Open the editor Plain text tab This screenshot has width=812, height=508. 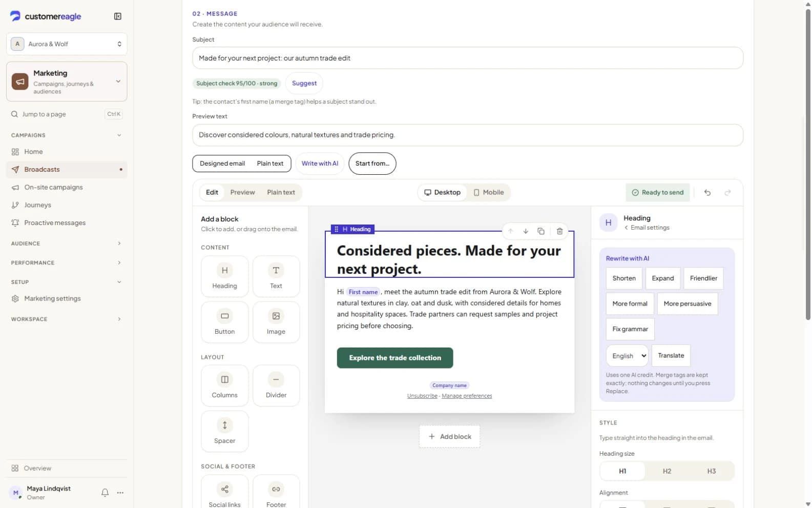tap(281, 193)
